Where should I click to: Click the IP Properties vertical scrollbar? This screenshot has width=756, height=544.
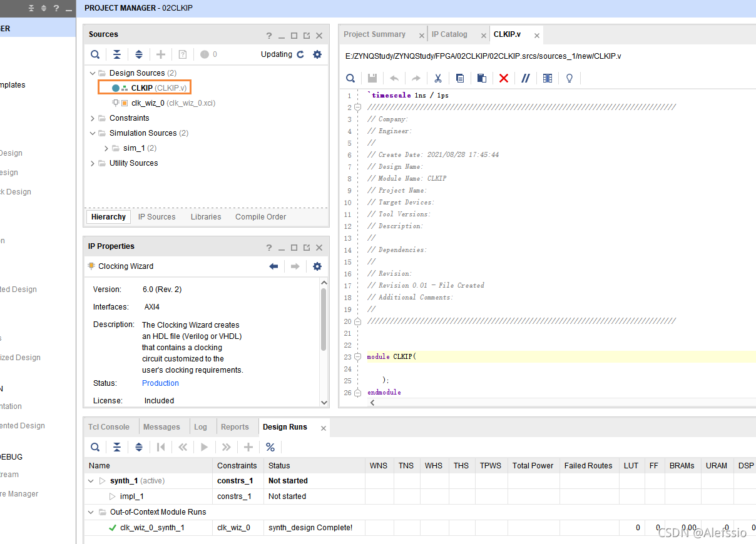324,320
